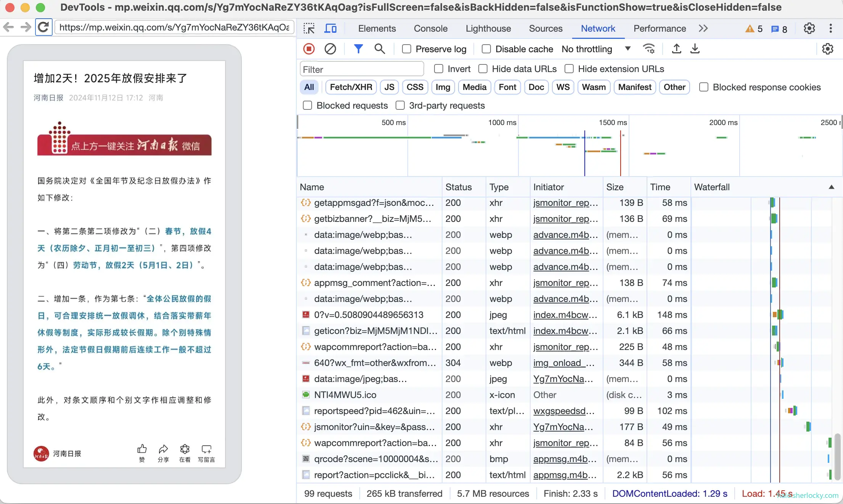Toggle the Invert filter checkbox

tap(439, 68)
